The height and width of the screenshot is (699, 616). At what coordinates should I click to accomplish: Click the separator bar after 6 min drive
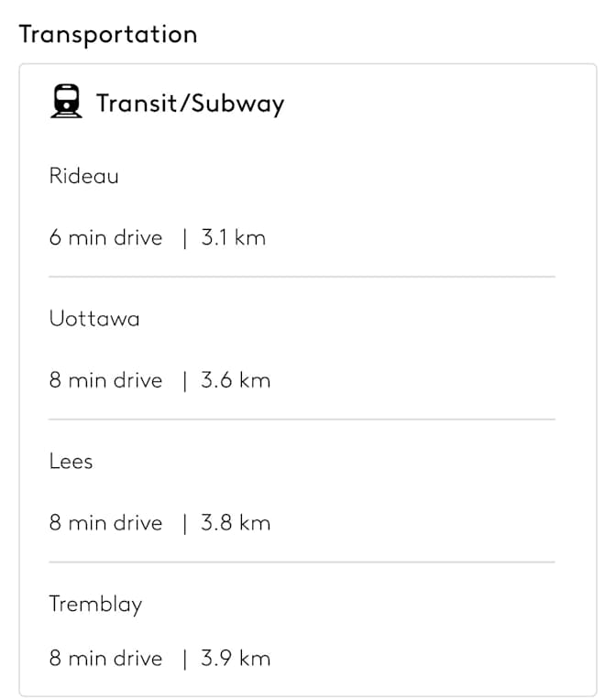(184, 238)
